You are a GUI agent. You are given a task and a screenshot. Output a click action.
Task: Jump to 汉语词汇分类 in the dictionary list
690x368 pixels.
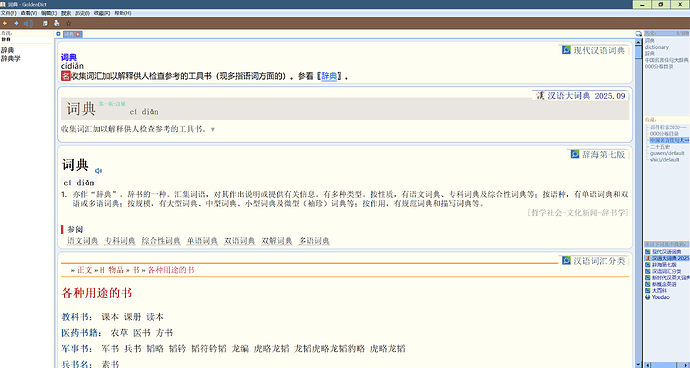coord(666,271)
